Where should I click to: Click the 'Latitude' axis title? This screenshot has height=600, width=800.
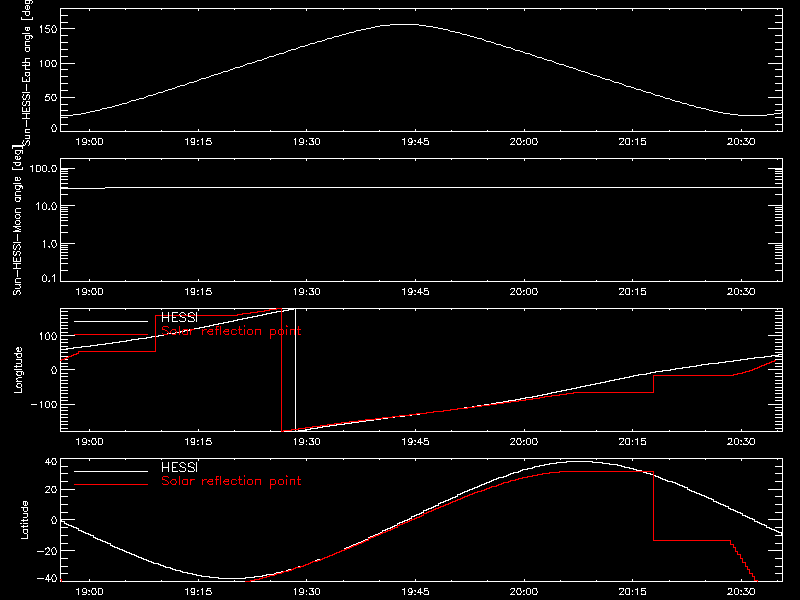click(24, 520)
